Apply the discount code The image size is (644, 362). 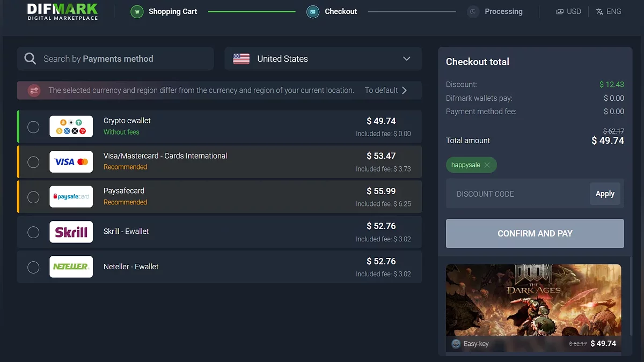(x=605, y=194)
